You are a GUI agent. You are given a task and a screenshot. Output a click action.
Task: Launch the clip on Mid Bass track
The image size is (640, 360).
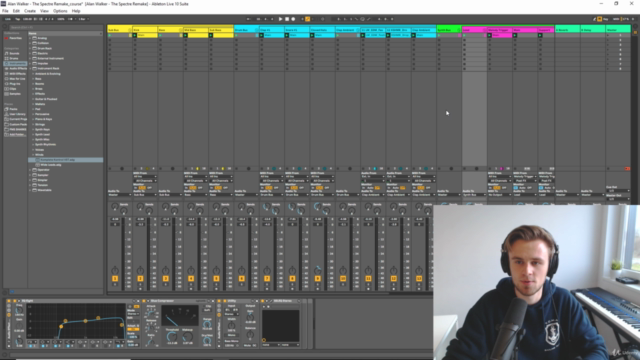[185, 36]
